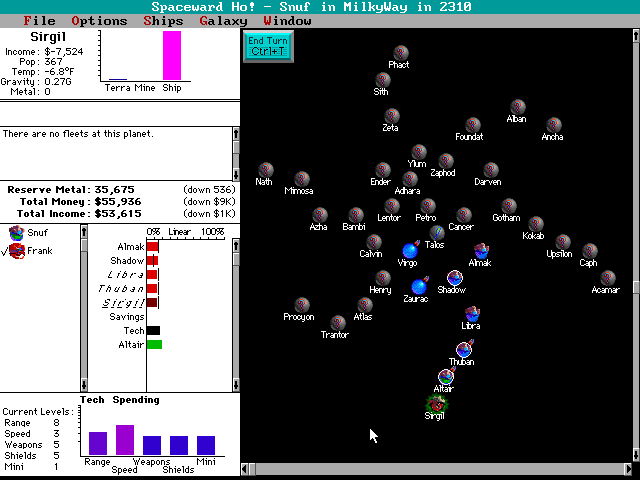Click the Nath planet icon
The image size is (640, 480).
[x=266, y=170]
